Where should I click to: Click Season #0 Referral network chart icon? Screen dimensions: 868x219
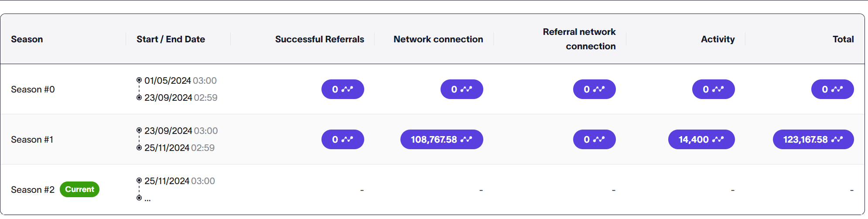599,89
